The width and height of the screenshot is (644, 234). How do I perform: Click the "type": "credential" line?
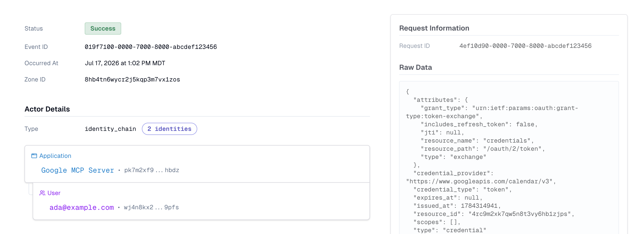450,230
